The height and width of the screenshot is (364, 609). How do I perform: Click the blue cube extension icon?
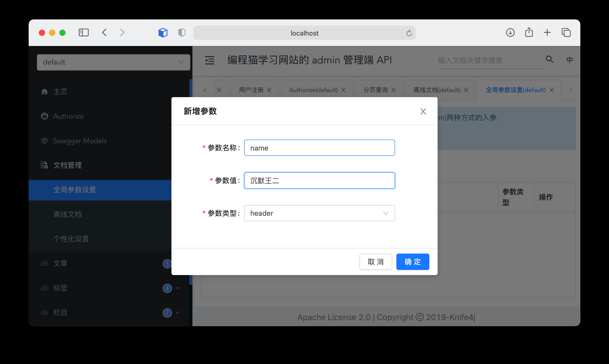tap(163, 33)
